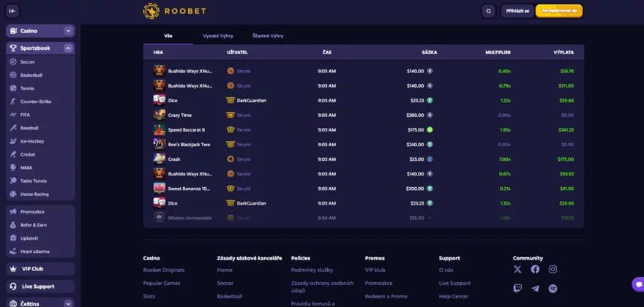Viewport: 644px width, 307px height.
Task: Open the Help Center footer link
Action: click(454, 296)
